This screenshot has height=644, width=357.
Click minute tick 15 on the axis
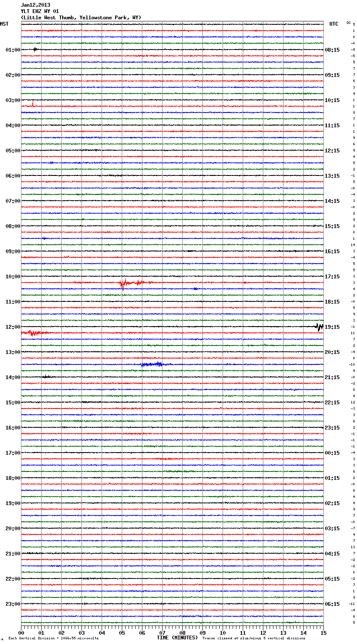click(323, 633)
